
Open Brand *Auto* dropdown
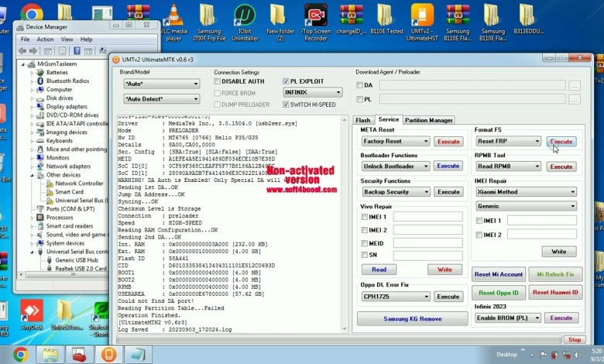point(162,84)
